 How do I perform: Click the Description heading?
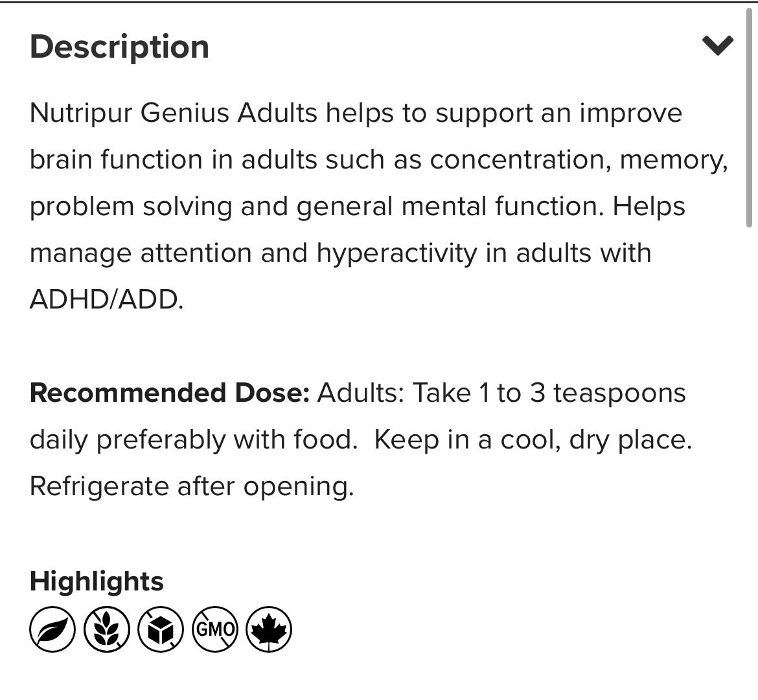(120, 47)
